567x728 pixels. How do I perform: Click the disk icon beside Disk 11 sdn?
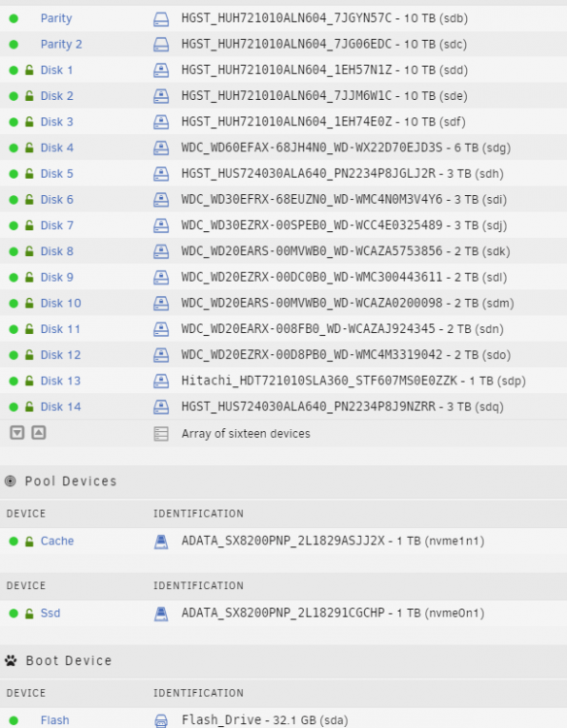pos(161,330)
